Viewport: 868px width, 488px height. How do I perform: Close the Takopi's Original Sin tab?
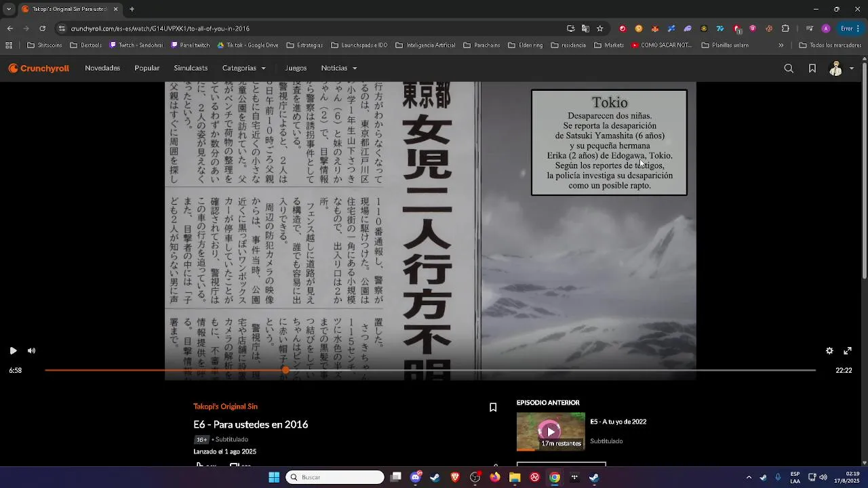115,9
